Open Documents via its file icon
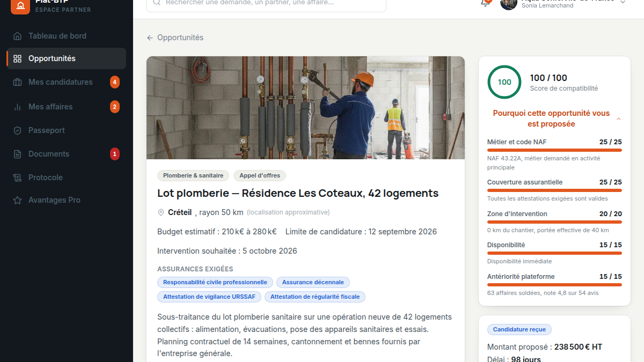 click(x=18, y=154)
